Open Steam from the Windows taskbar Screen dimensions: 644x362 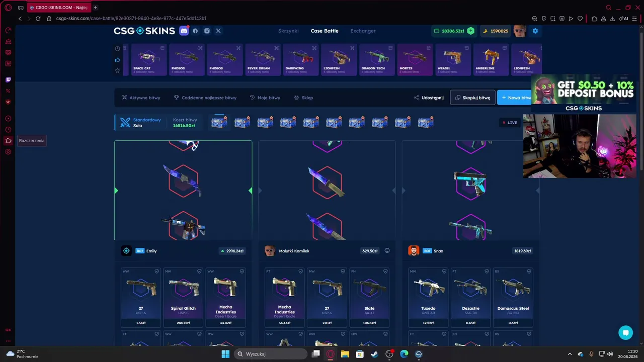point(374,354)
